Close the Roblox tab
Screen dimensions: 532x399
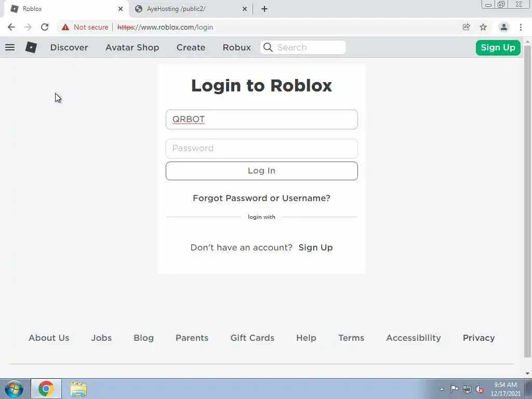pos(121,9)
